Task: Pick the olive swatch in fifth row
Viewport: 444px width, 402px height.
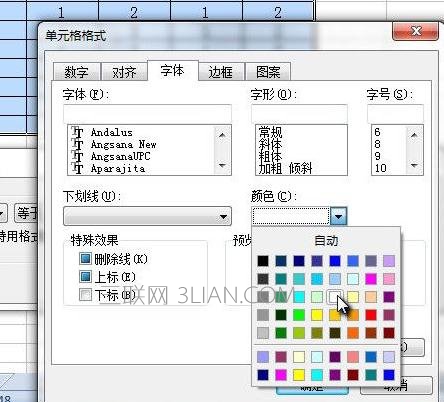Action: pos(317,333)
